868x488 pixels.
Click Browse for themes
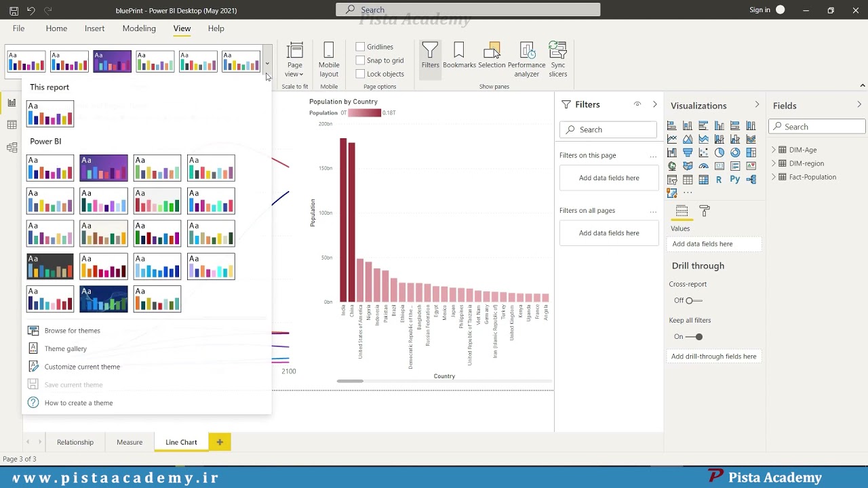click(72, 331)
